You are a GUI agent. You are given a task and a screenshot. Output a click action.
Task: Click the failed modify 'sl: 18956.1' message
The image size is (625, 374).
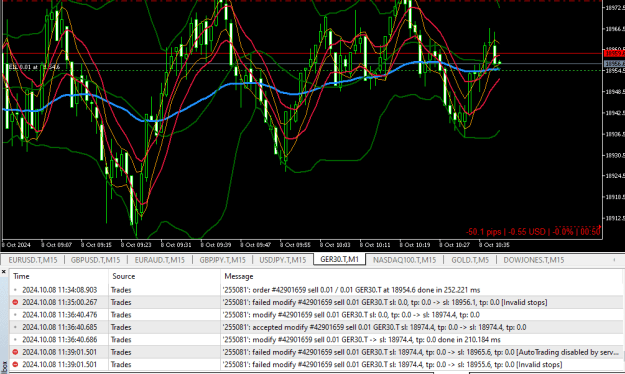385,302
